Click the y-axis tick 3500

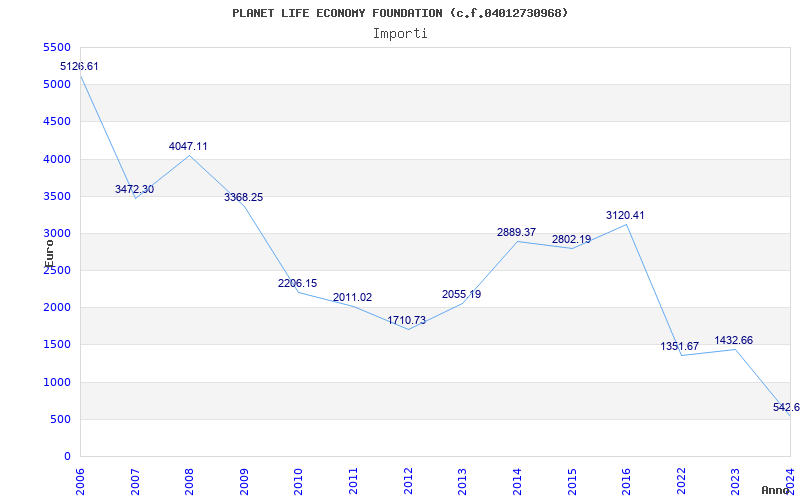(x=57, y=196)
